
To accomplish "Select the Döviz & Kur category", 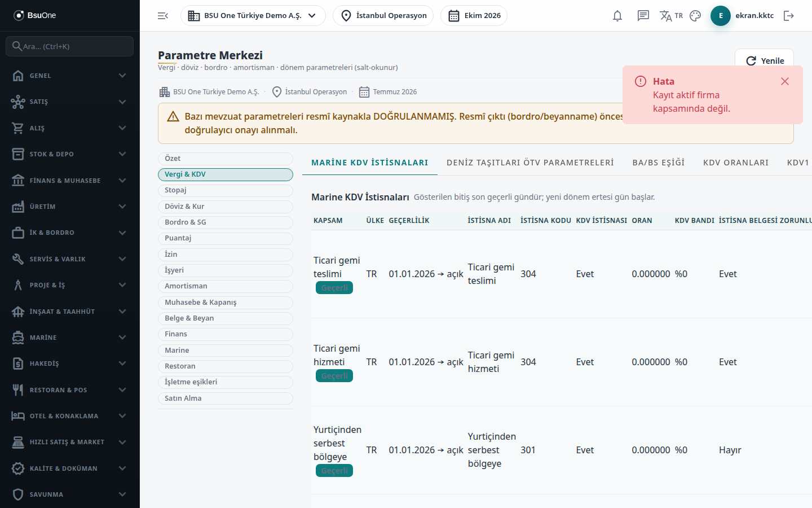I will click(x=226, y=207).
